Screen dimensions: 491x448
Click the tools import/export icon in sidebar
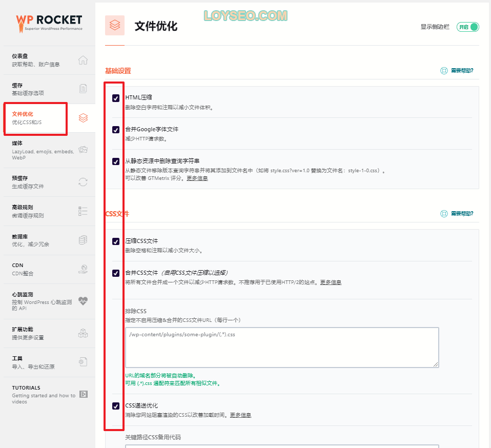(83, 362)
